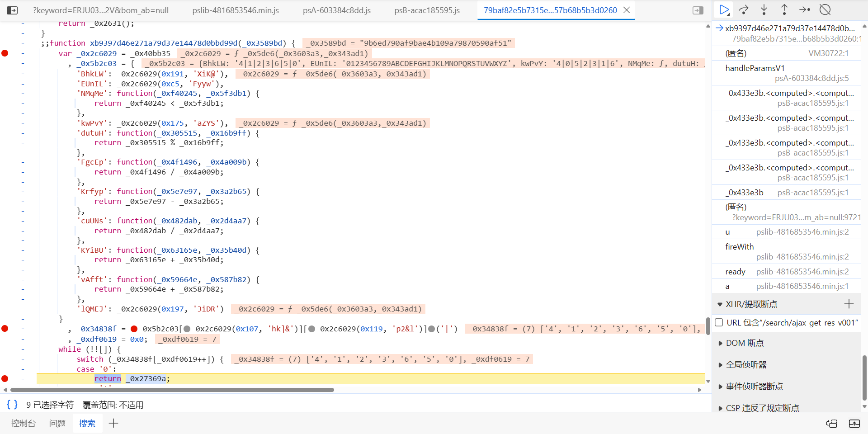Open the pslib-4816853546.min.js tab
868x434 pixels.
pos(236,10)
